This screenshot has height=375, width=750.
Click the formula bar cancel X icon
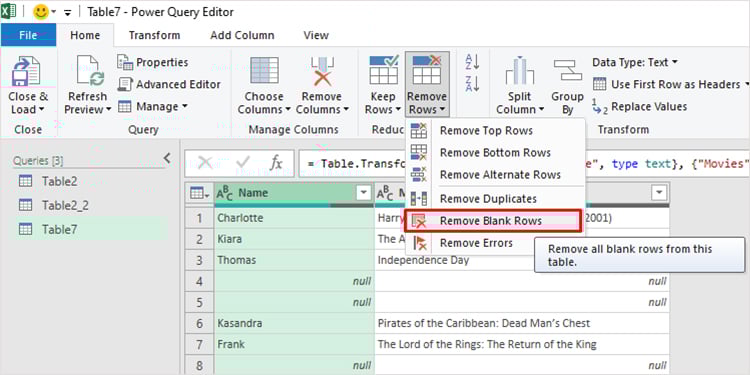(x=205, y=164)
